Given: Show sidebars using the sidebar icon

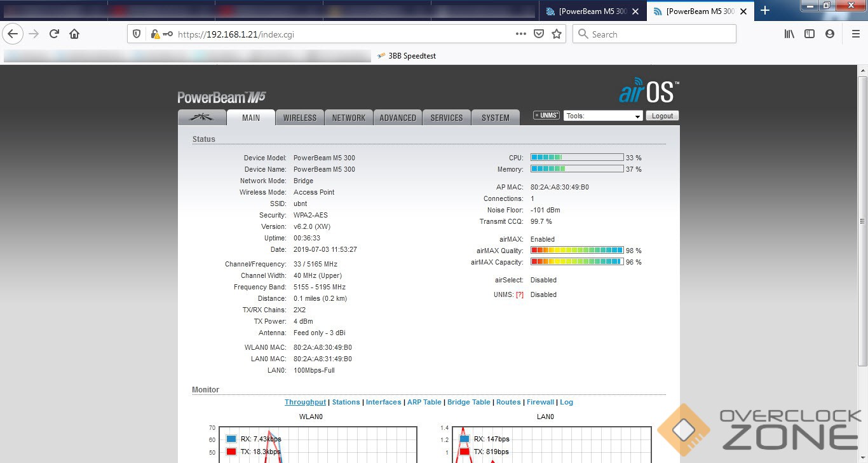Looking at the screenshot, I should point(810,34).
